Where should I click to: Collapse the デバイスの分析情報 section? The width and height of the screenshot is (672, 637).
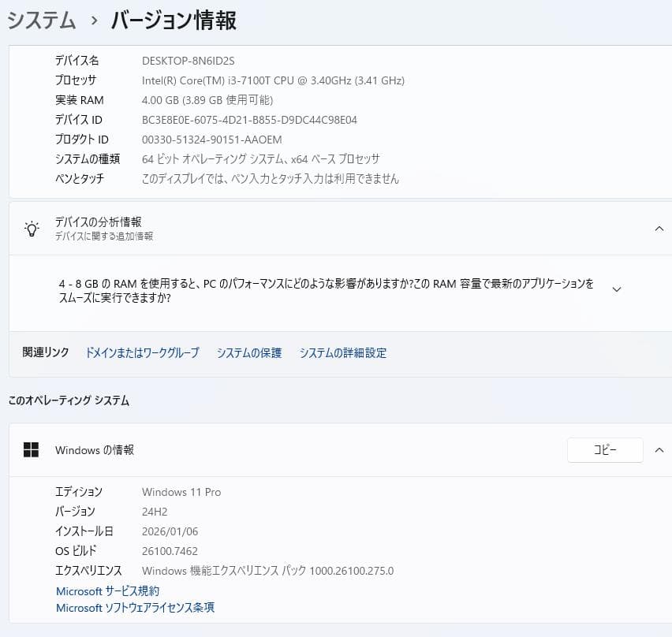[x=659, y=229]
